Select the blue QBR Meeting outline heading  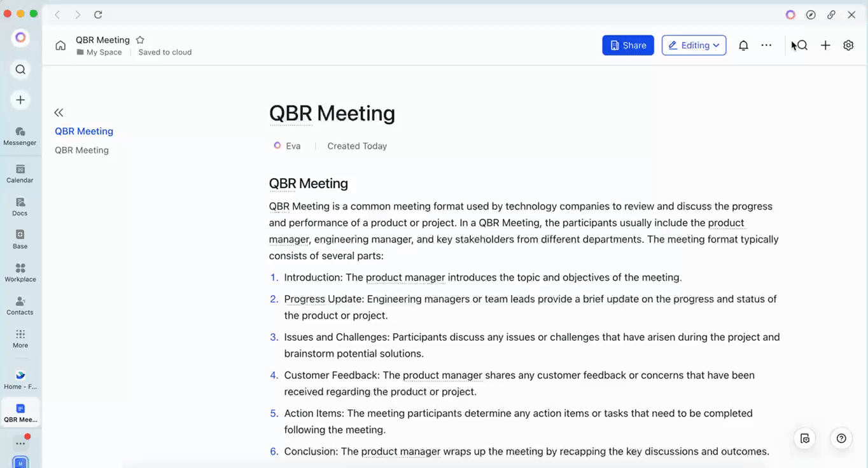point(84,131)
